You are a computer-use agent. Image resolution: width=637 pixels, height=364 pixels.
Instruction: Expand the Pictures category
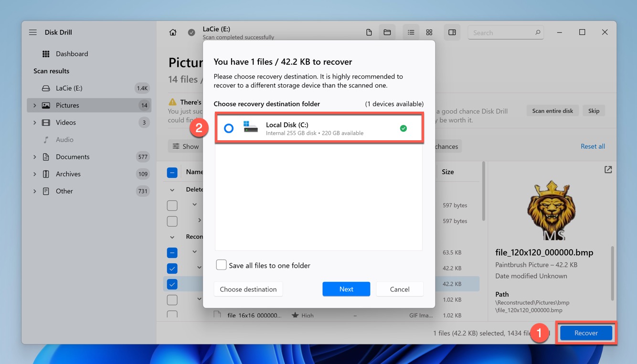tap(34, 105)
